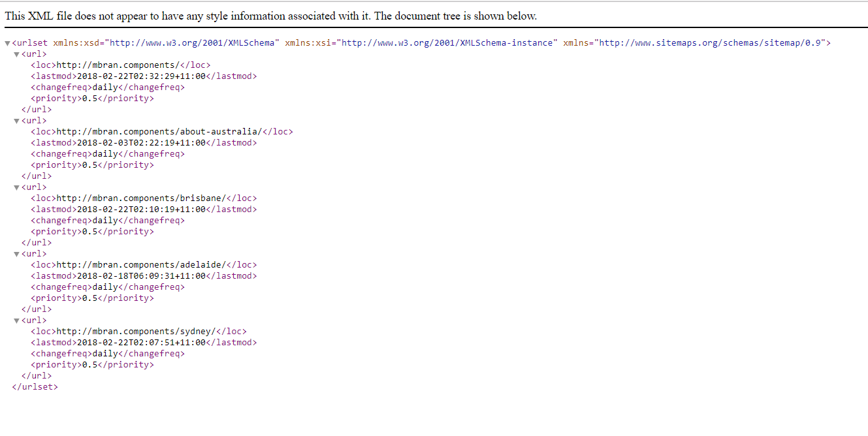The image size is (868, 436).
Task: Click priority 0.5 line under brisbane url
Action: [92, 231]
